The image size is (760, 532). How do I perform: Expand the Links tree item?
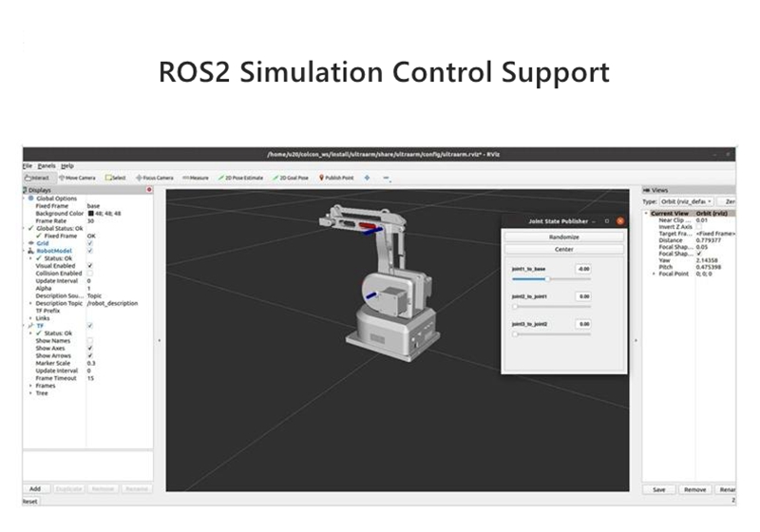point(31,318)
